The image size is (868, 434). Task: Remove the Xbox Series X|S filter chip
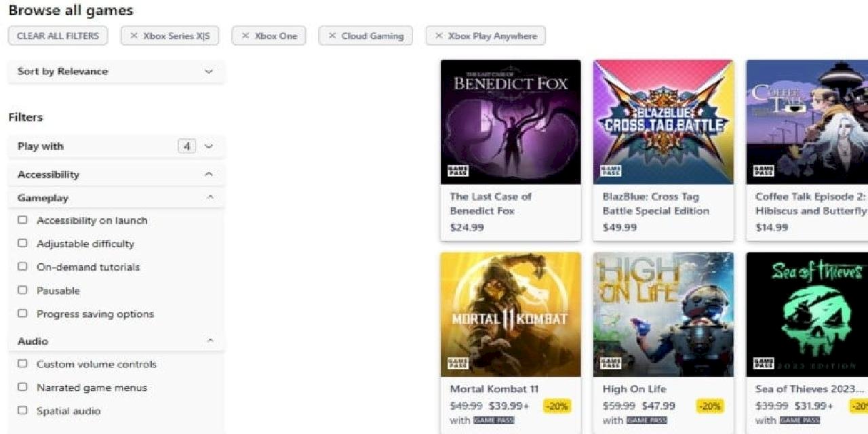click(135, 35)
